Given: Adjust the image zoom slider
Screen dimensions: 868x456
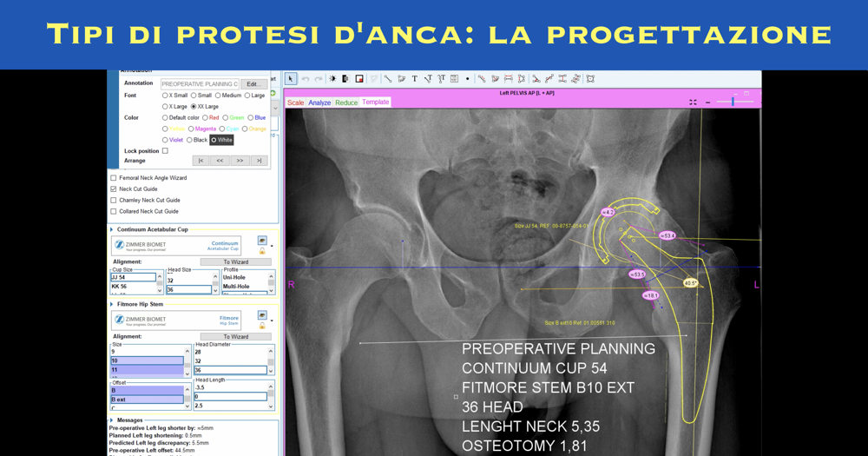Looking at the screenshot, I should (x=733, y=102).
